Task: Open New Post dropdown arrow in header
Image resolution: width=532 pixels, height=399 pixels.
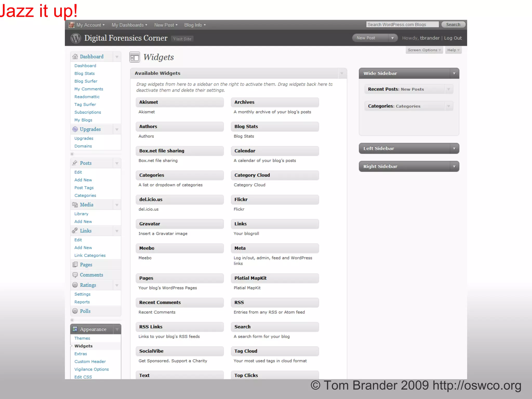Action: (x=393, y=38)
